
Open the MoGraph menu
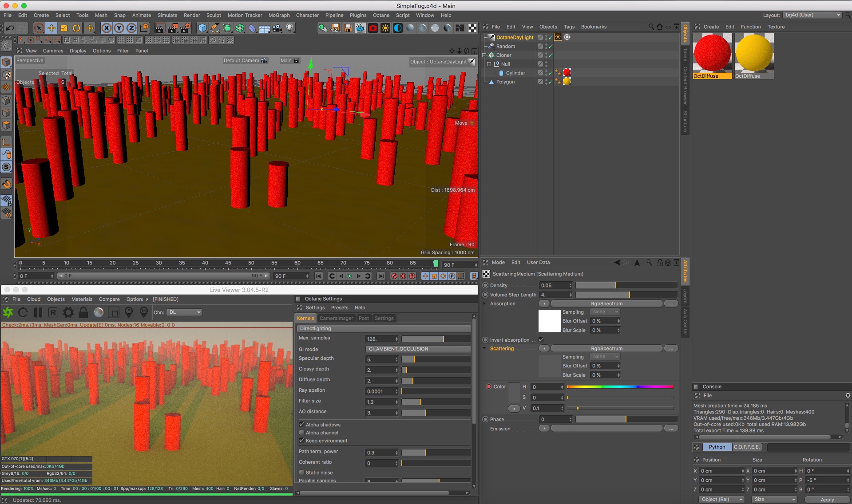coord(279,15)
